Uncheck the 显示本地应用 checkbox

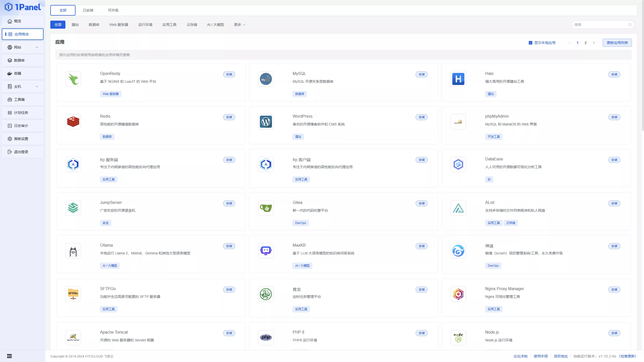coord(531,43)
